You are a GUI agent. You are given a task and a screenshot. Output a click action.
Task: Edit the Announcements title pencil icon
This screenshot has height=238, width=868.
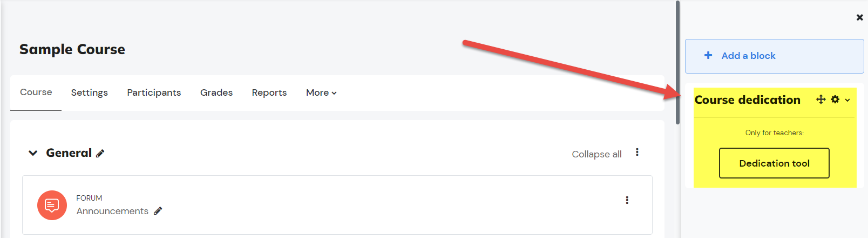click(x=158, y=211)
